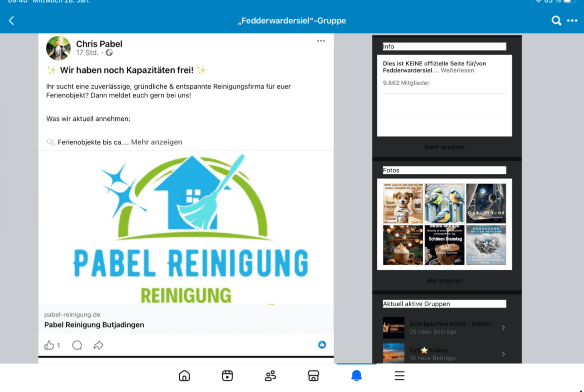View the blue like reaction badge
Screen dimensions: 584x392
pos(322,345)
